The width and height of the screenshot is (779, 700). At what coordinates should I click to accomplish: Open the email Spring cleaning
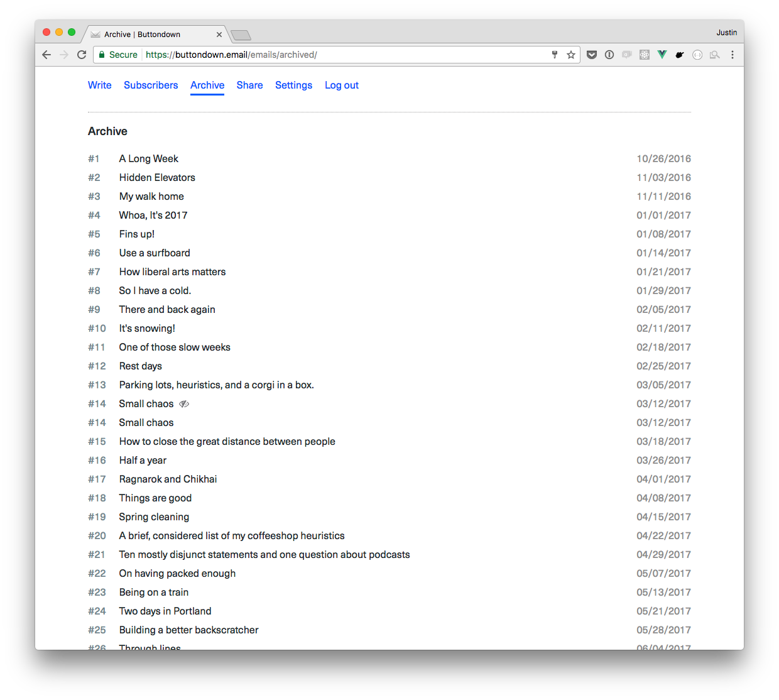pyautogui.click(x=154, y=517)
